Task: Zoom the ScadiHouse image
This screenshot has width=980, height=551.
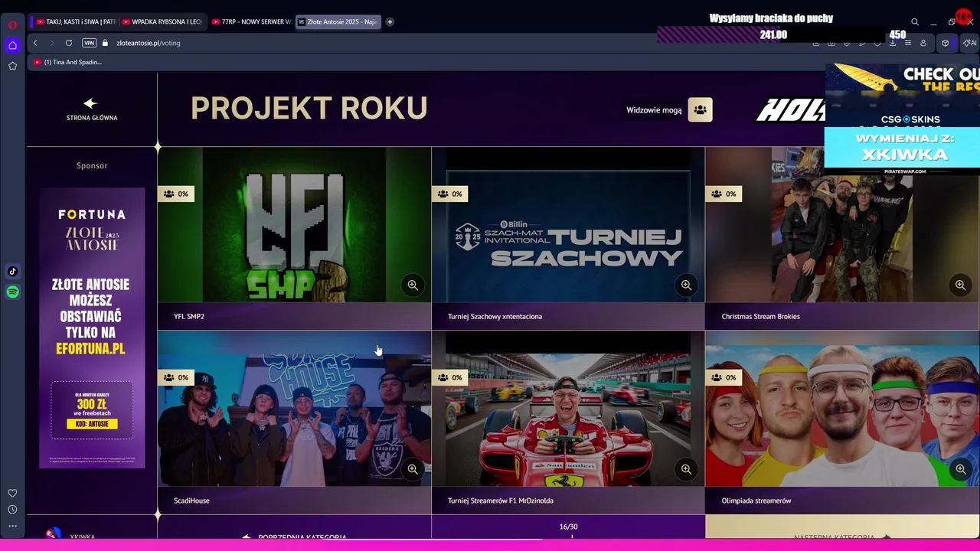Action: click(413, 469)
